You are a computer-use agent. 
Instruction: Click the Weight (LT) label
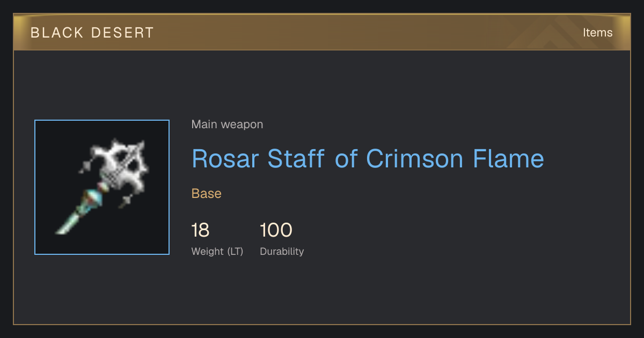click(217, 252)
